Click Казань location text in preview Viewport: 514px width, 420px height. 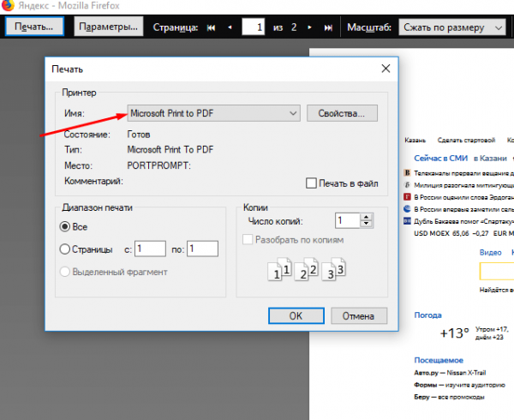coord(415,141)
